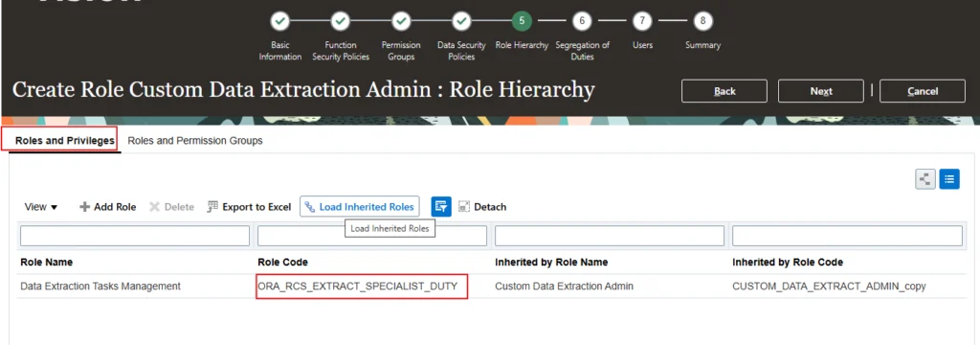Click the Basic Information step label

coord(280,51)
